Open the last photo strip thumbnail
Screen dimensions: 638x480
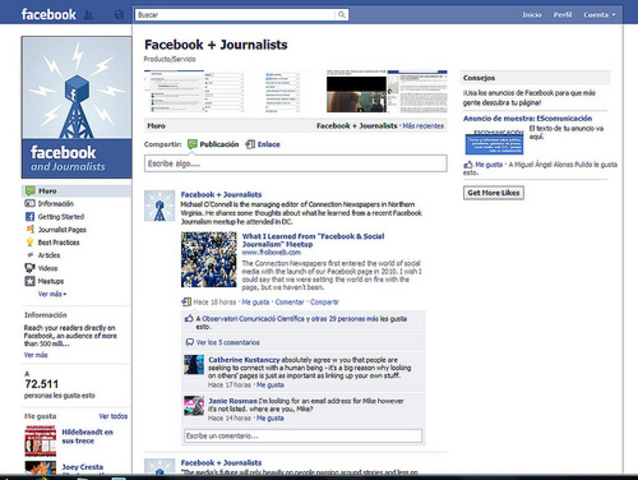tap(417, 91)
